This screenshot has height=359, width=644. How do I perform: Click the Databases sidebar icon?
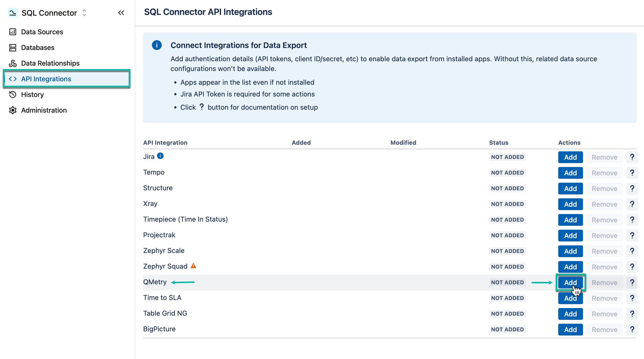click(13, 48)
